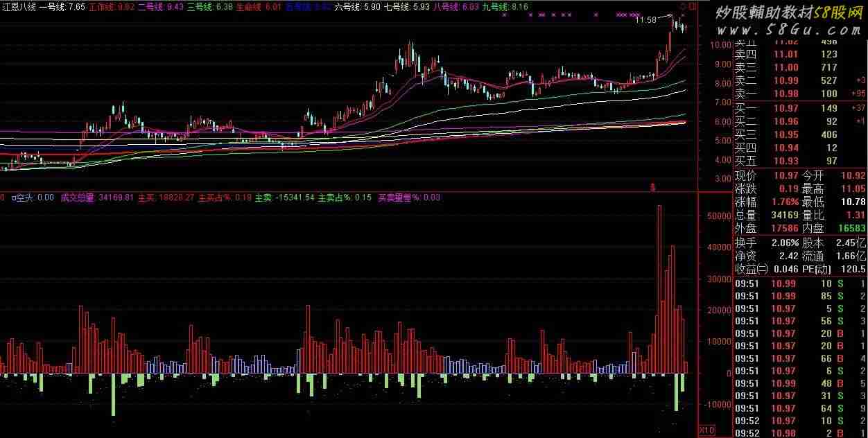868x438 pixels.
Task: Click the red $ marker under the price chart
Action: point(652,187)
